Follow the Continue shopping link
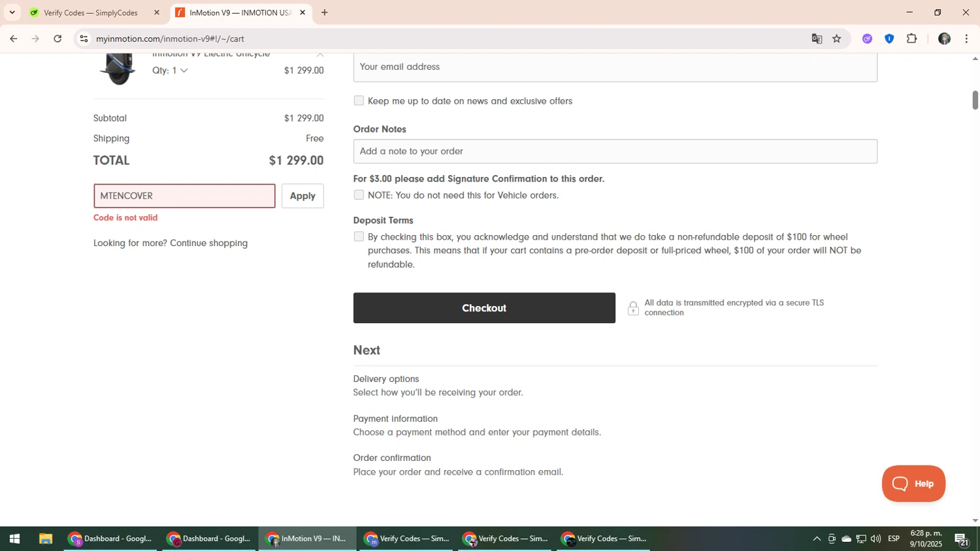Viewport: 980px width, 551px height. click(208, 243)
